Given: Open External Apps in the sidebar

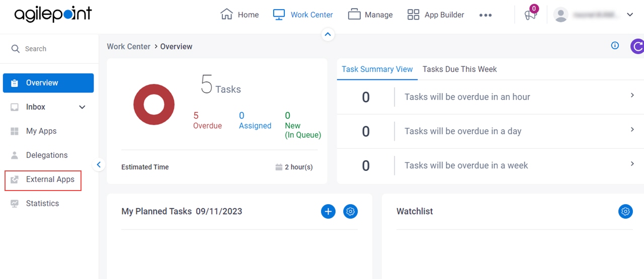Looking at the screenshot, I should 43,180.
